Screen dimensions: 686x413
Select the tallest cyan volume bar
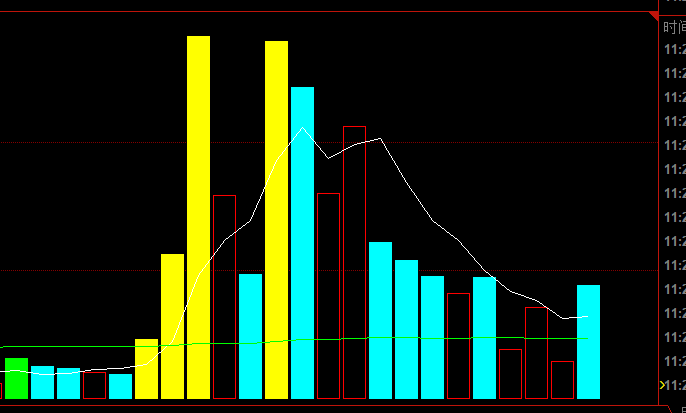point(303,242)
